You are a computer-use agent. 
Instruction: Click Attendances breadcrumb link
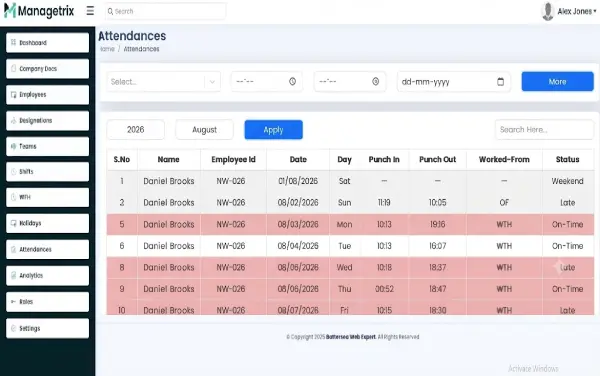(141, 49)
